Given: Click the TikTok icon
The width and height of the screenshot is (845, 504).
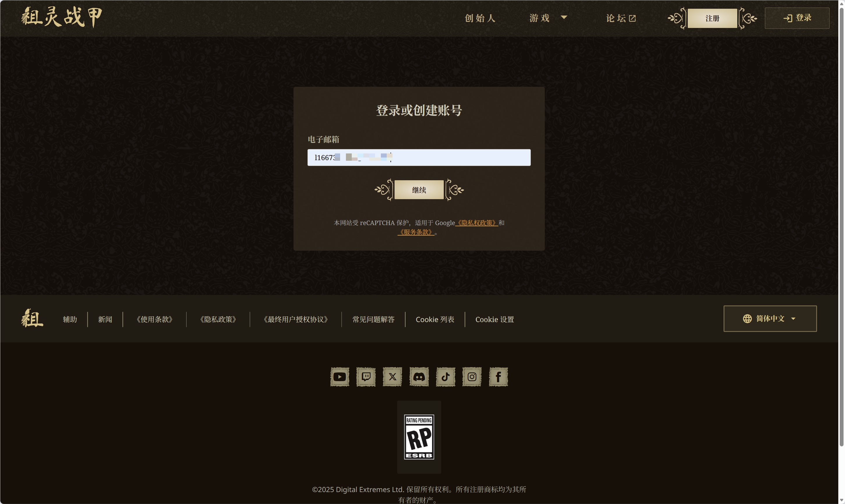Looking at the screenshot, I should [445, 377].
